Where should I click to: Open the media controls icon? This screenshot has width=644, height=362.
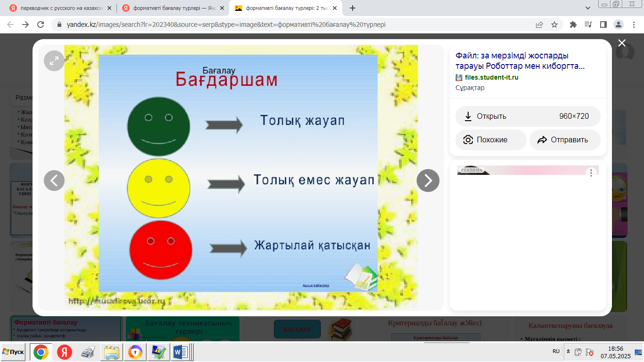588,25
